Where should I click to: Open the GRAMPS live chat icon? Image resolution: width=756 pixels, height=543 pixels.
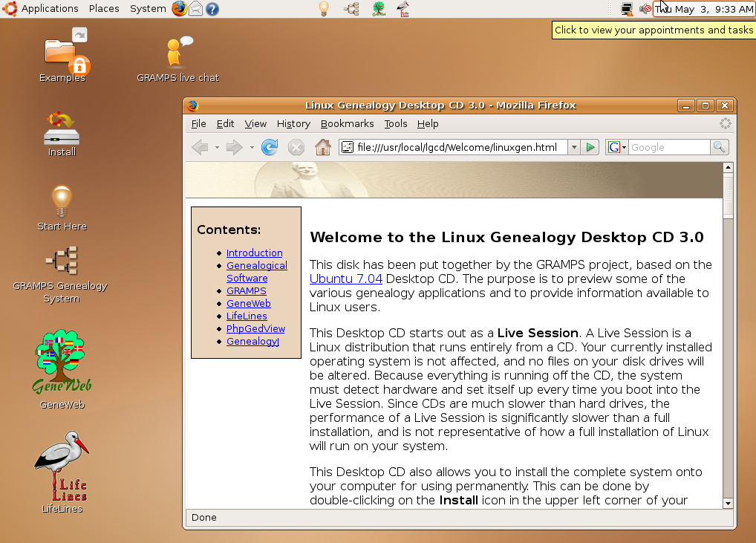pos(177,54)
